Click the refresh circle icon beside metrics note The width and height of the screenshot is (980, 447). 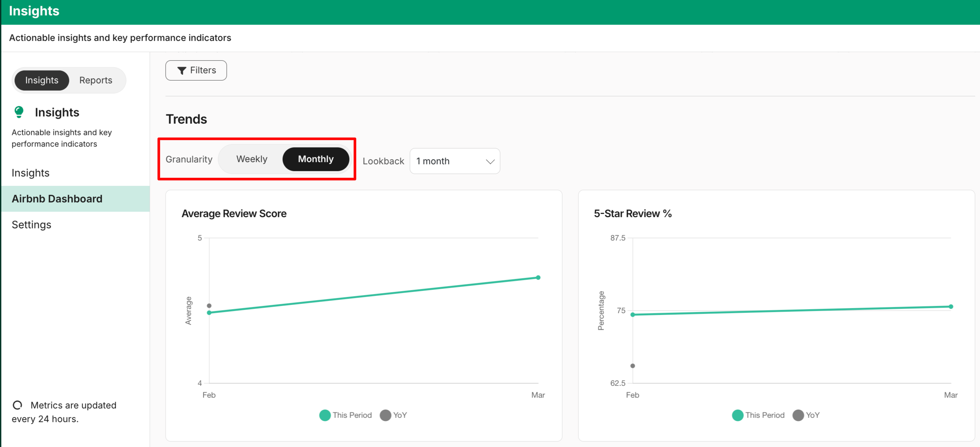tap(18, 405)
